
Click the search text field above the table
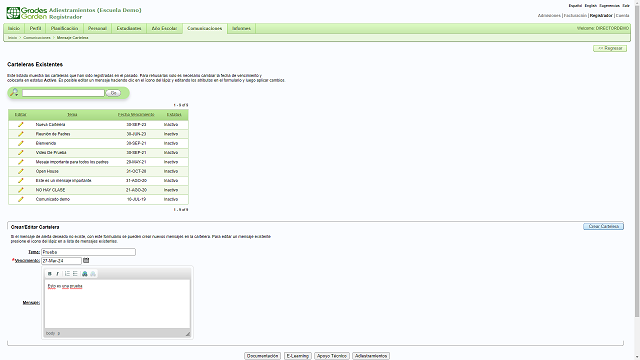coord(63,93)
